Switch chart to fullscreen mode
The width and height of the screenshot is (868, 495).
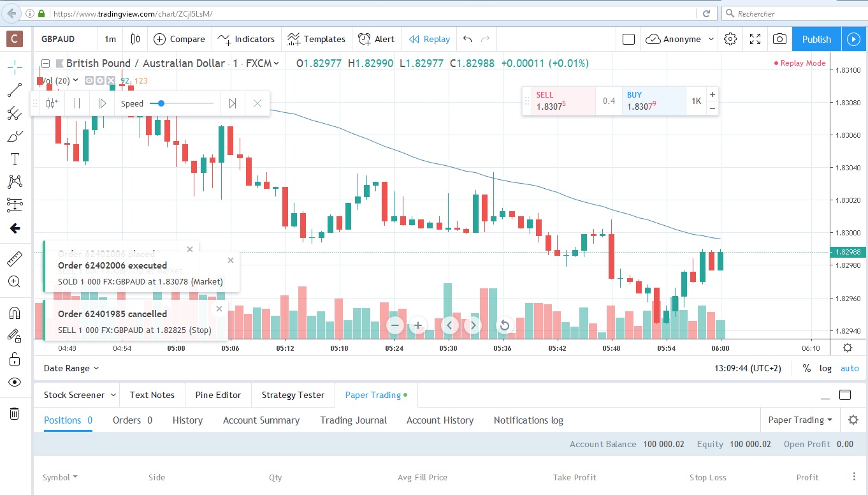pyautogui.click(x=755, y=39)
